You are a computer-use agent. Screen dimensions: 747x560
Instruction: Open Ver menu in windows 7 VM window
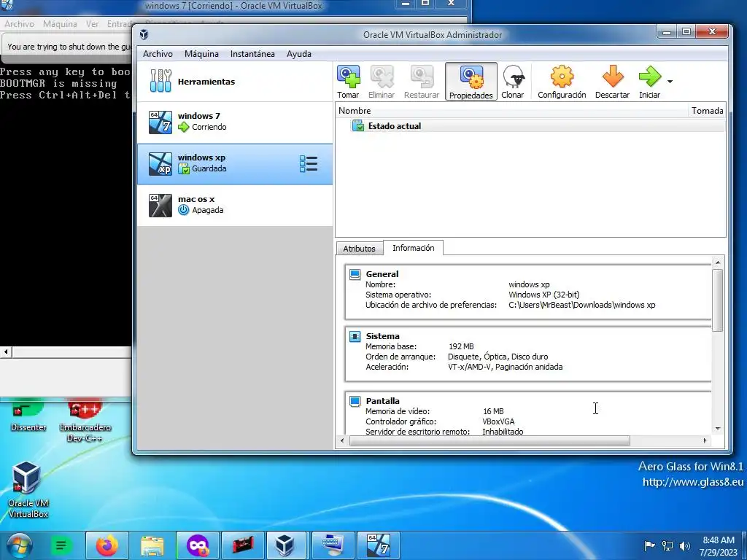pos(92,24)
